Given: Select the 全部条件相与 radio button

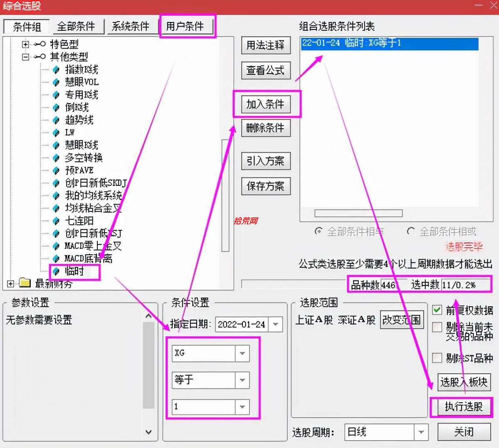Looking at the screenshot, I should [x=319, y=231].
